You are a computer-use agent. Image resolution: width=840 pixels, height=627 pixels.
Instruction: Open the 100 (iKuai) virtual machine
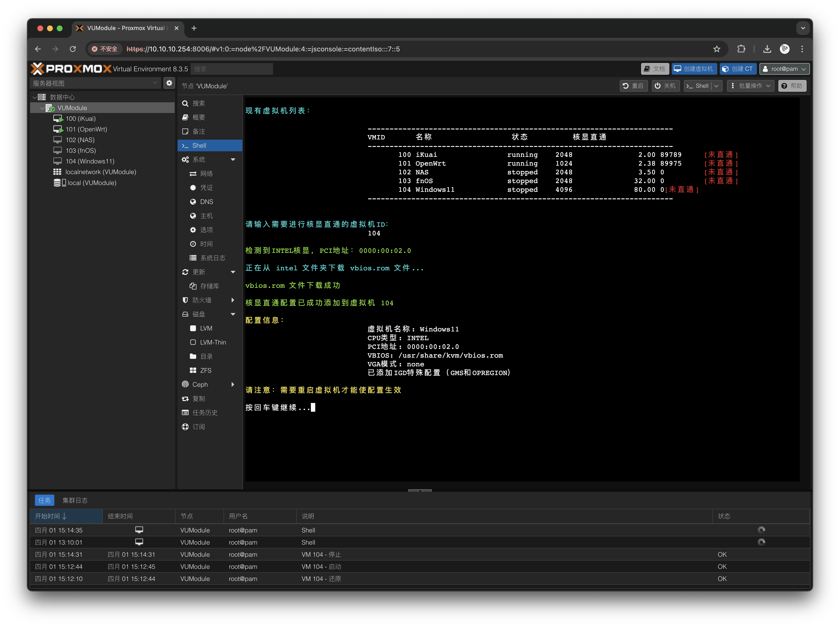coord(81,118)
